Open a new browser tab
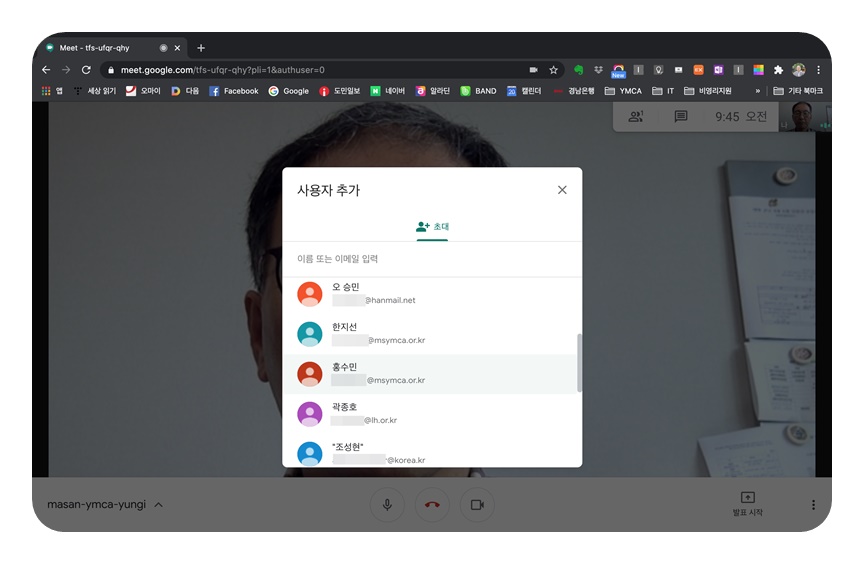This screenshot has width=864, height=564. (201, 48)
